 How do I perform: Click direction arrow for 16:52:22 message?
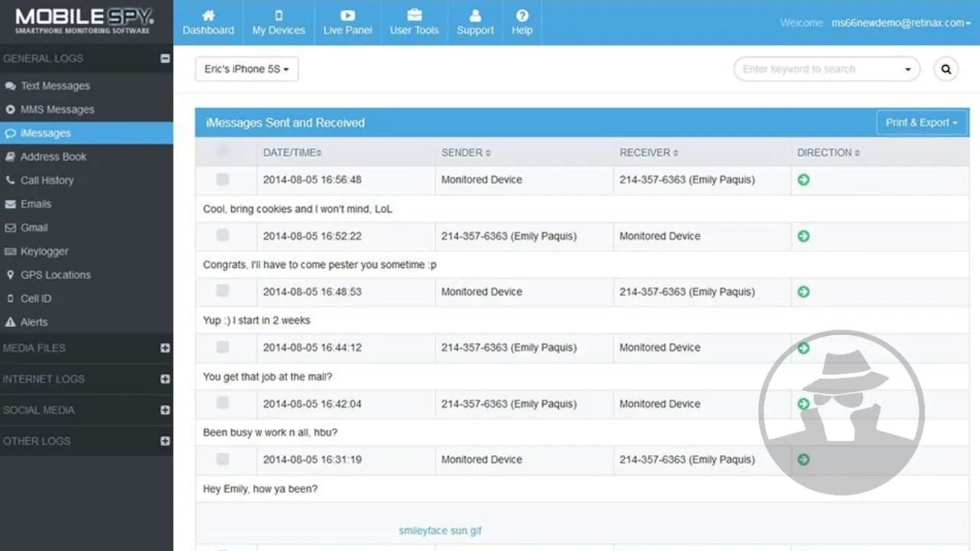[x=803, y=236]
